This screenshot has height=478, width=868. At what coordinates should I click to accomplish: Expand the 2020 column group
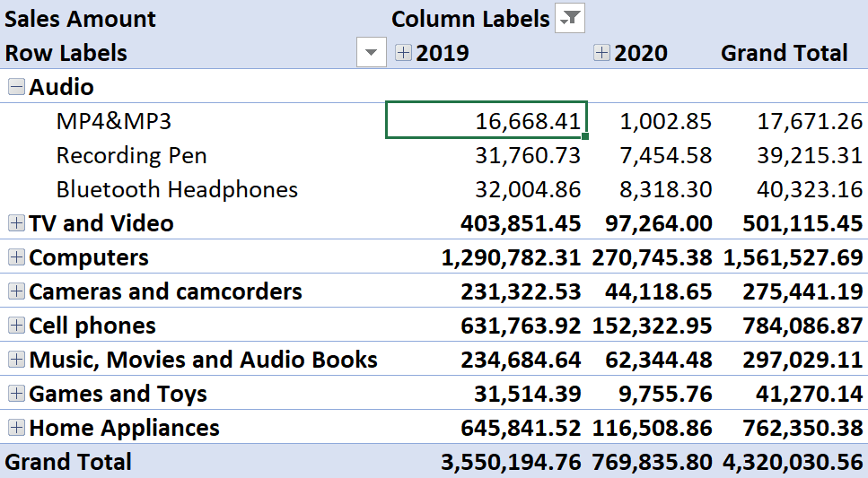pos(601,53)
